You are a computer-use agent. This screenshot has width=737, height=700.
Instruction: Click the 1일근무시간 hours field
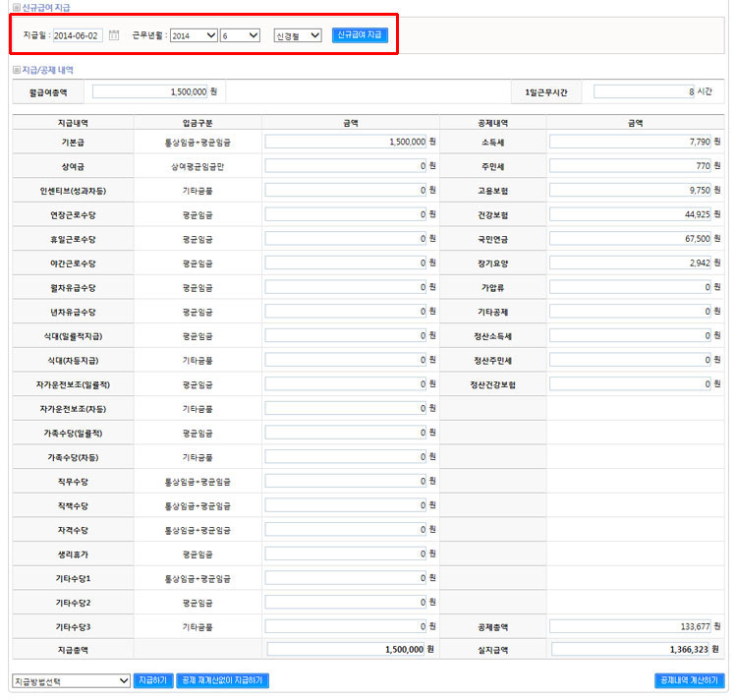[645, 91]
